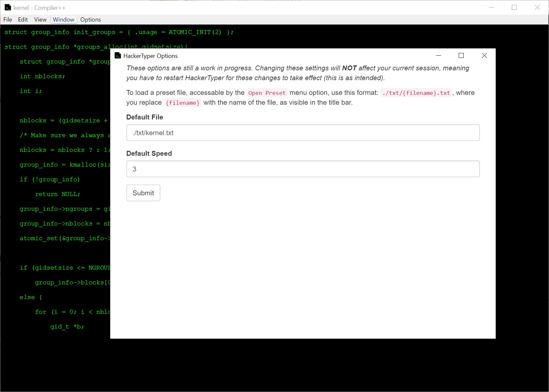Open the Options menu

coord(91,20)
